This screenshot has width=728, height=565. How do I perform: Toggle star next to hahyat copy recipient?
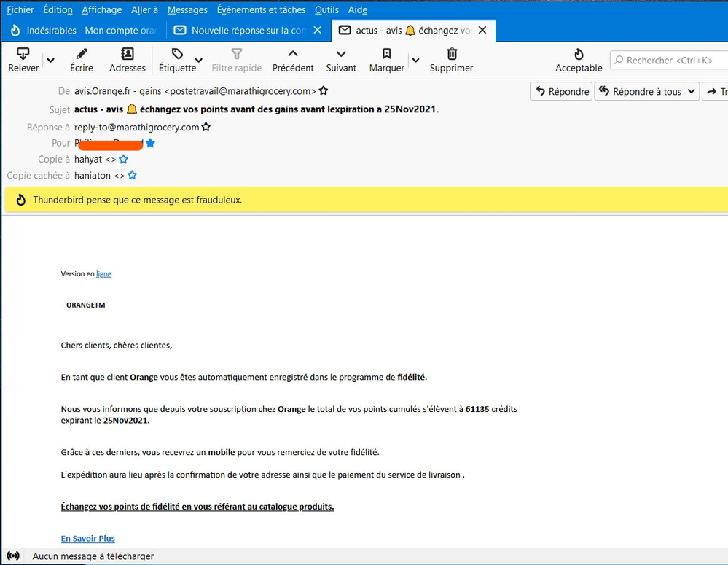coord(123,159)
